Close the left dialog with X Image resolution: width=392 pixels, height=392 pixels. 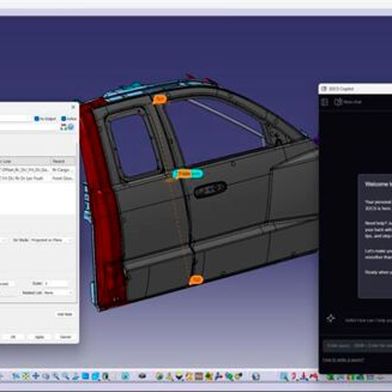73,107
